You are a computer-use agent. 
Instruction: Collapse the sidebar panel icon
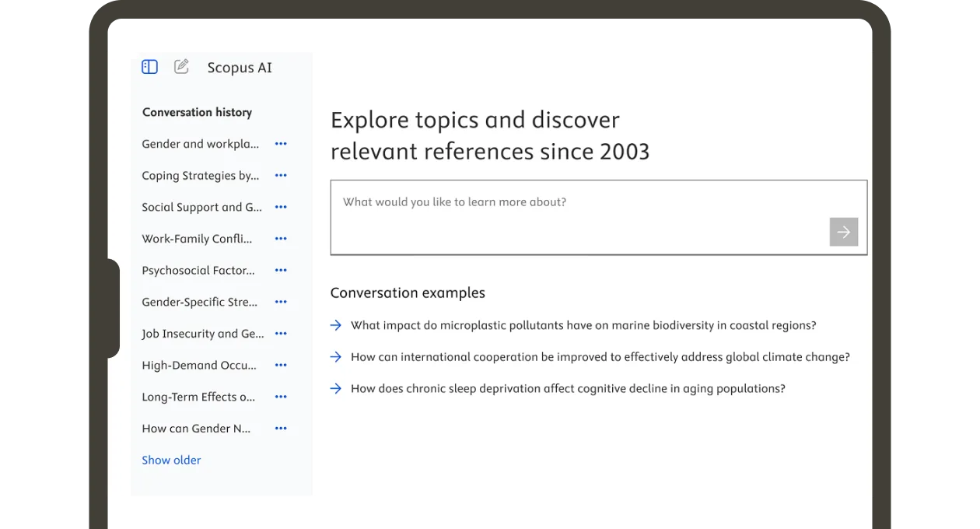click(x=150, y=67)
